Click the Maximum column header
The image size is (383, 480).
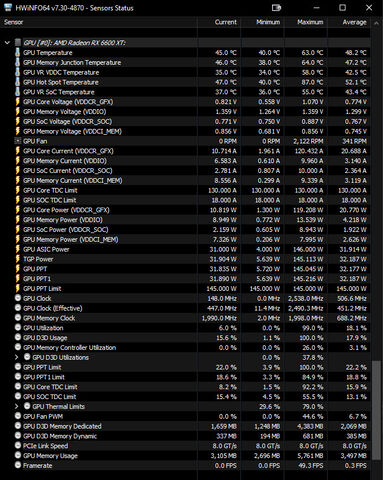click(306, 22)
